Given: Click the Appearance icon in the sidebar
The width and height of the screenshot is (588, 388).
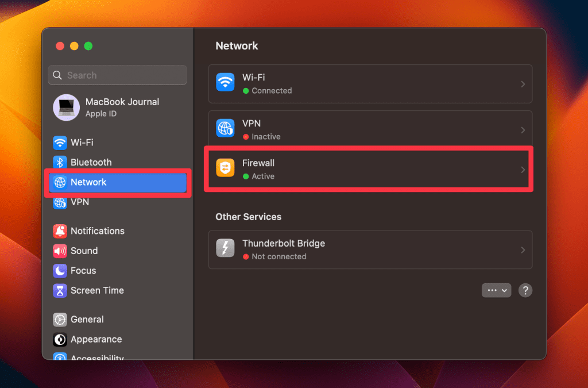Looking at the screenshot, I should tap(60, 340).
